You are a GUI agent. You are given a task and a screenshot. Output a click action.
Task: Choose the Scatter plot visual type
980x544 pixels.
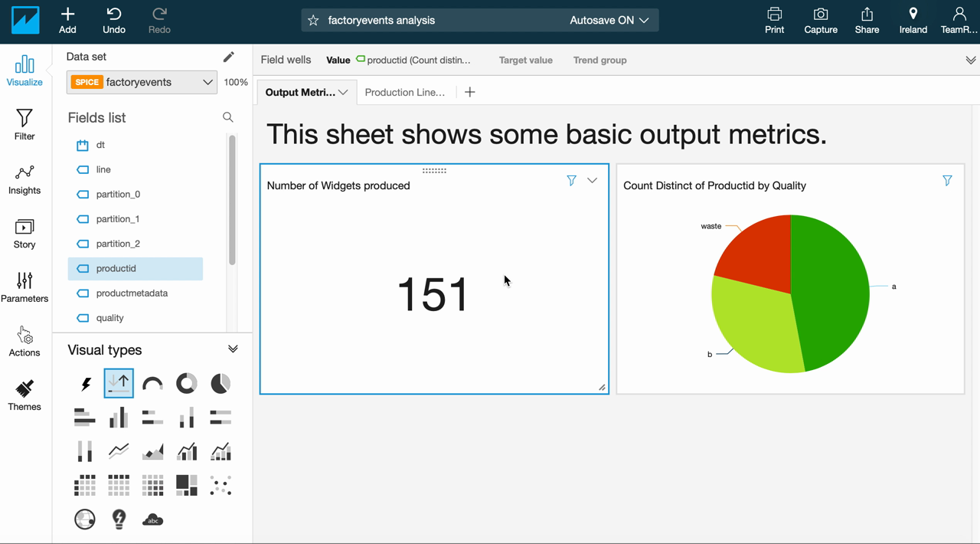[220, 485]
